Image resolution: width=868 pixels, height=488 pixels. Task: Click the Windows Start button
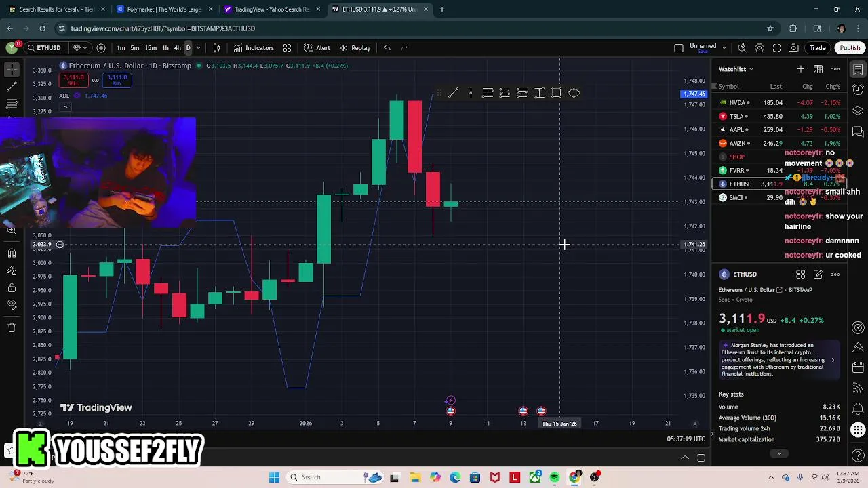(274, 477)
